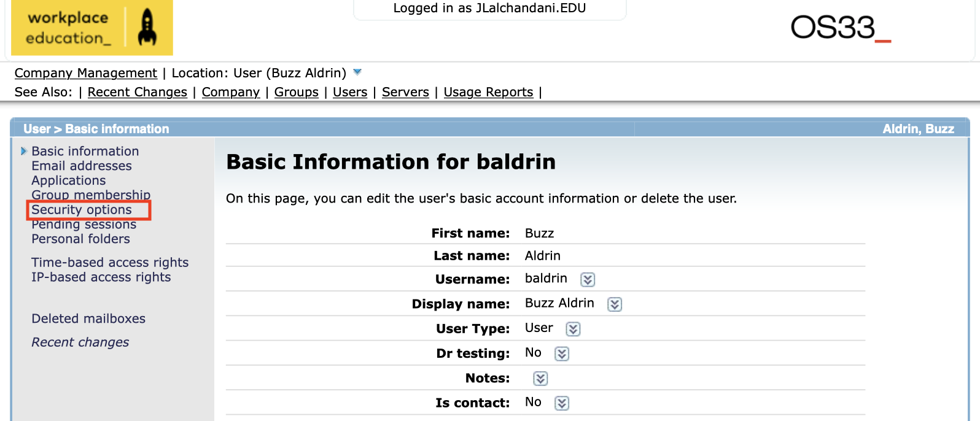Open Deleted mailboxes in sidebar
The image size is (980, 421).
[88, 319]
